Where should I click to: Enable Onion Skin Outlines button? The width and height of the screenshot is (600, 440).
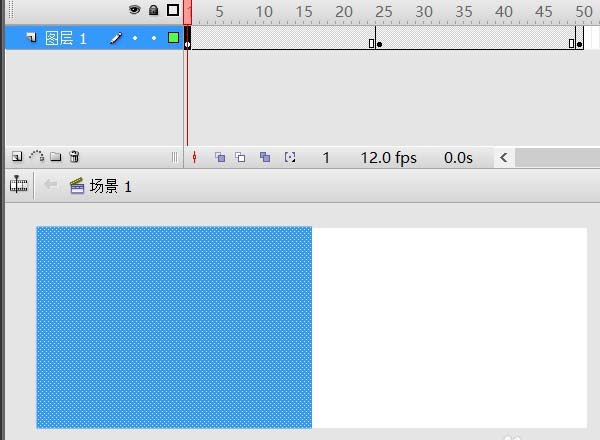(240, 157)
